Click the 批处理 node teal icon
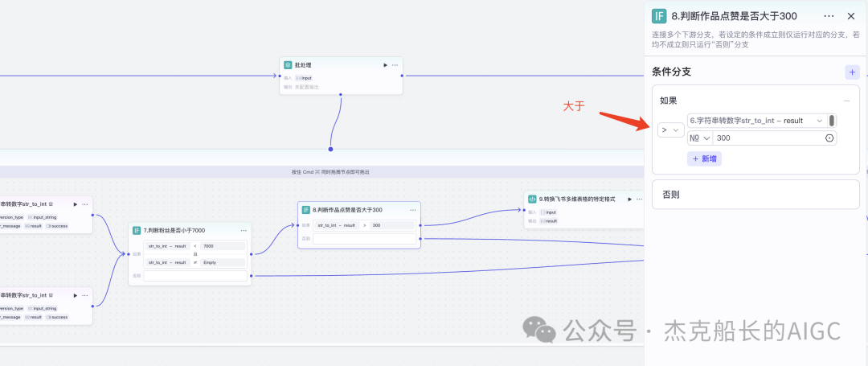The width and height of the screenshot is (868, 366). pos(288,65)
